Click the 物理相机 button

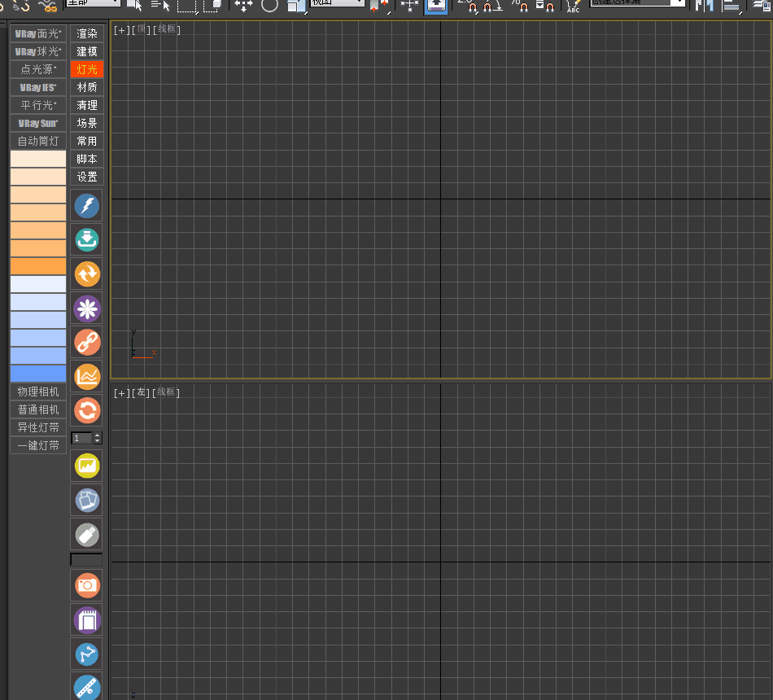38,392
